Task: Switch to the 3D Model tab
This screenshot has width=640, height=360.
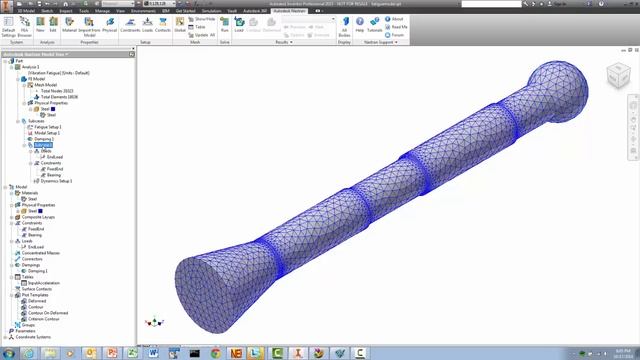Action: point(26,11)
